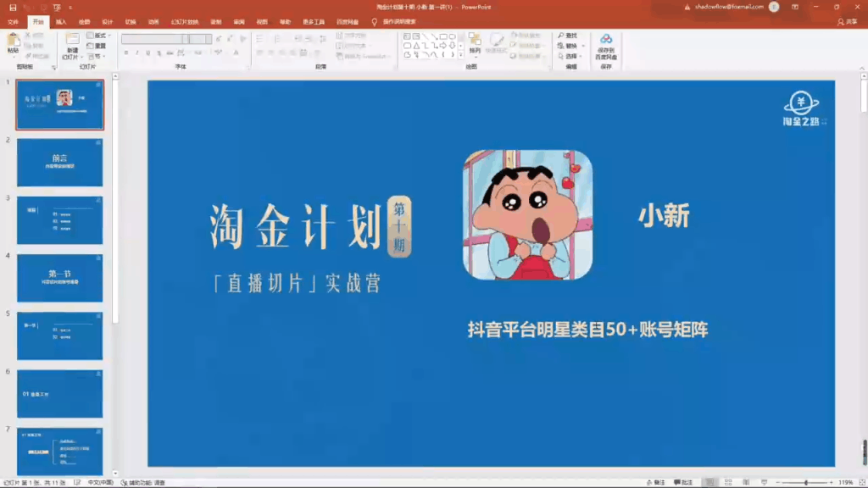The image size is (868, 488).
Task: Open the Design (设计) tab
Action: tap(108, 21)
